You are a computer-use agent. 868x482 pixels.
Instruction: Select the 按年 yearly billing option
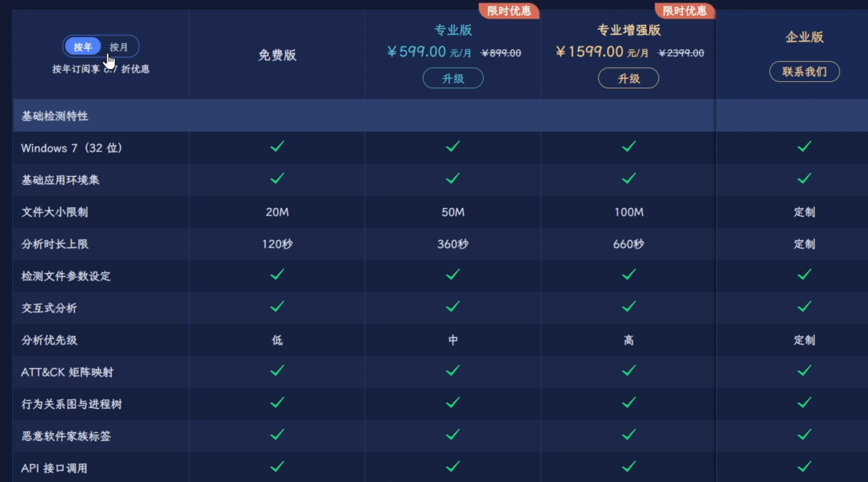click(x=83, y=47)
